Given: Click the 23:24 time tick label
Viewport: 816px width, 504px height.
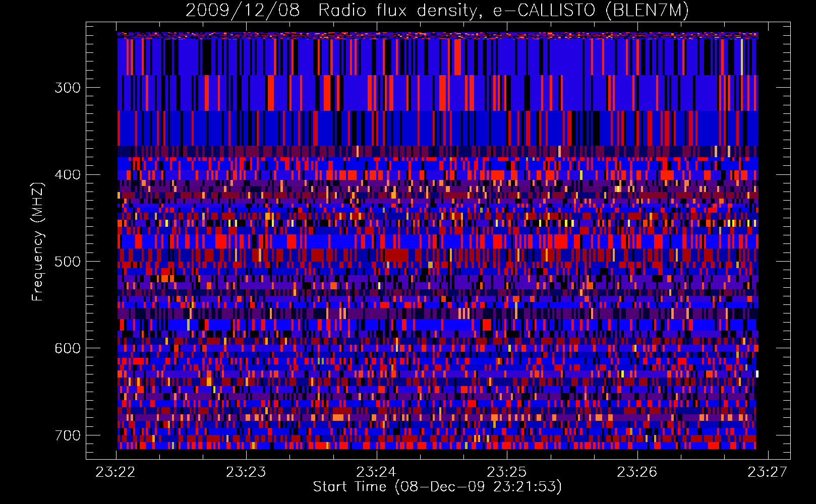Looking at the screenshot, I should point(376,472).
